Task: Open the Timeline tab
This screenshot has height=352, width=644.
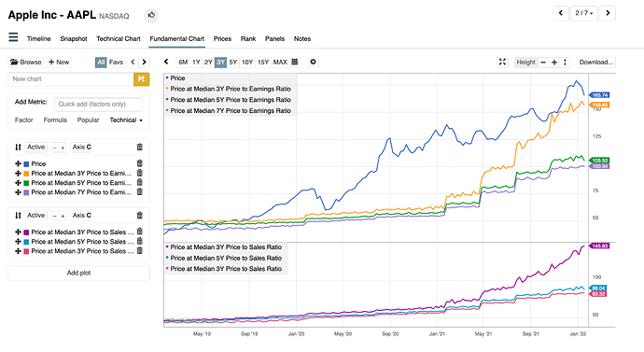Action: coord(38,38)
